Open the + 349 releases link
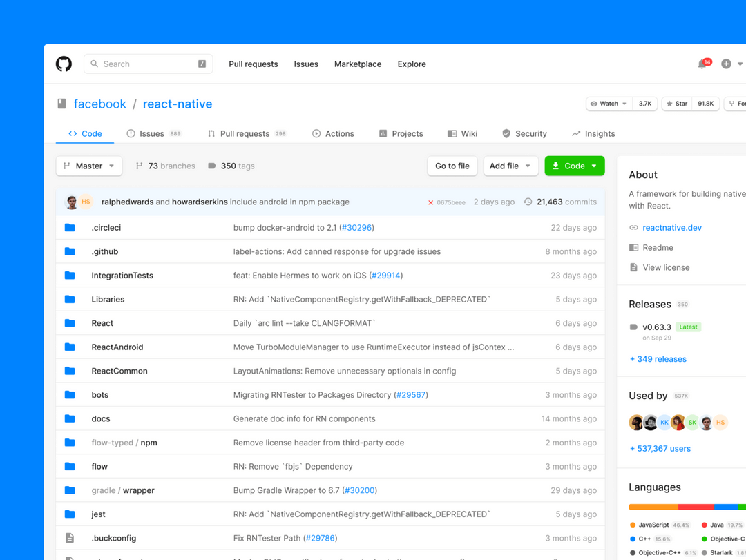This screenshot has width=746, height=560. (x=658, y=359)
